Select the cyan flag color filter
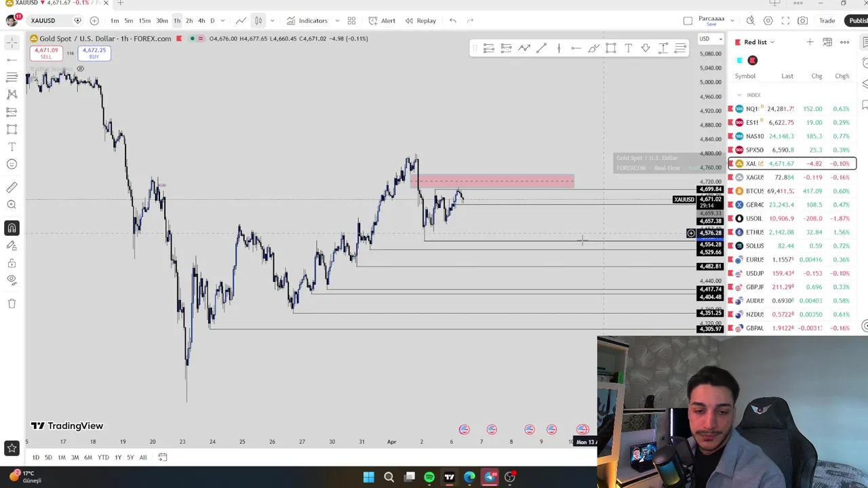The image size is (868, 488). [739, 60]
